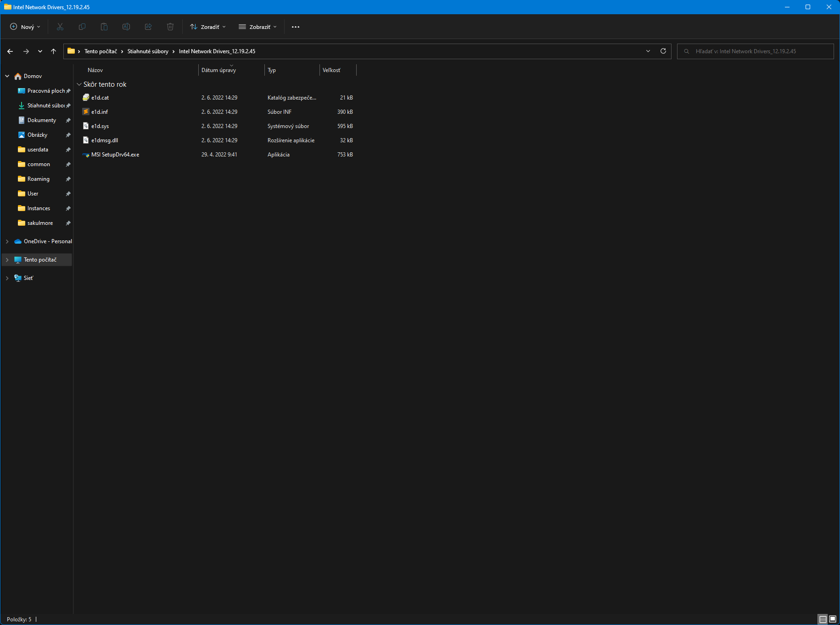The width and height of the screenshot is (840, 625).
Task: Refresh the folder with reload icon
Action: 663,51
